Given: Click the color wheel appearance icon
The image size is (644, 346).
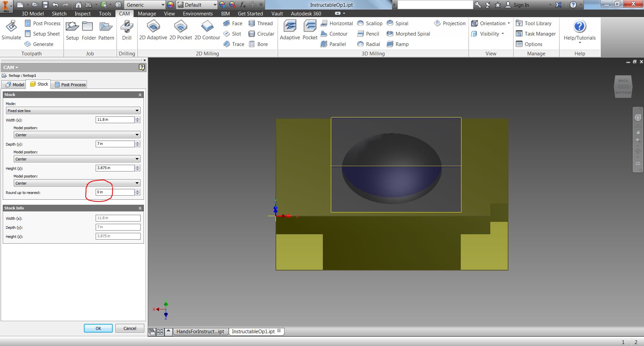Looking at the screenshot, I should [170, 5].
